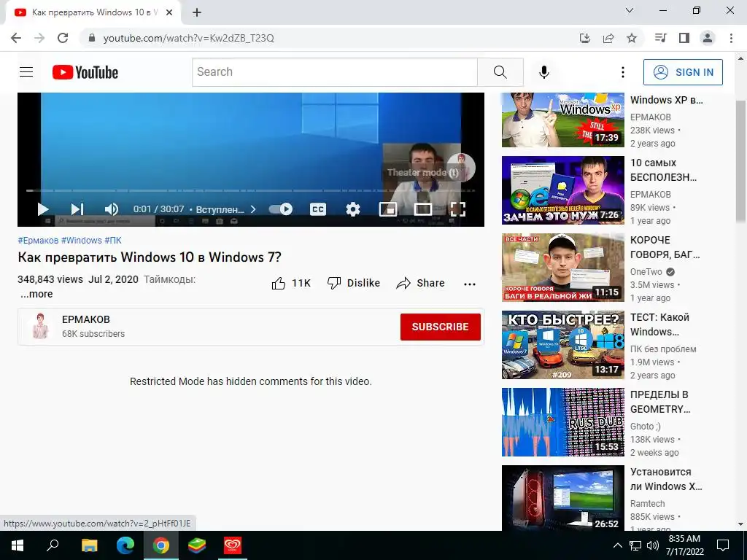Launch Microsoft Edge from taskbar
This screenshot has height=560, width=747.
pos(125,545)
